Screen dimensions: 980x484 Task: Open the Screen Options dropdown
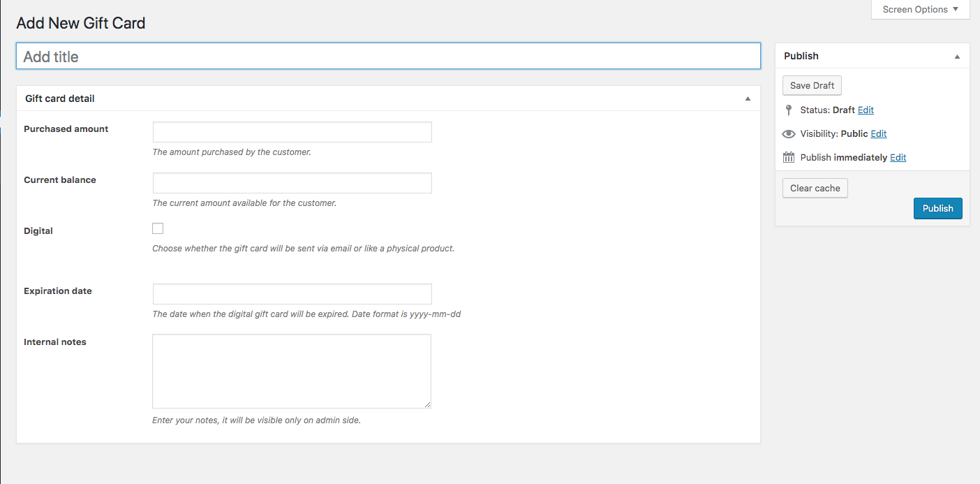[x=920, y=10]
